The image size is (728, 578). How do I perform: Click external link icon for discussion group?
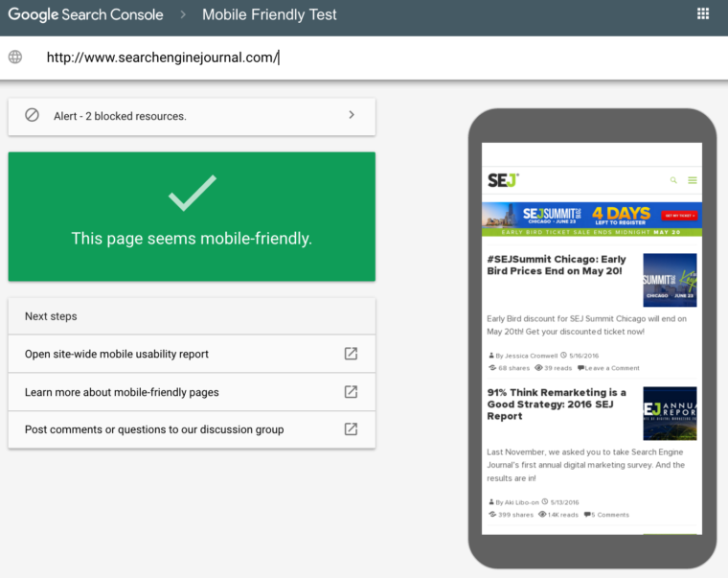(351, 428)
